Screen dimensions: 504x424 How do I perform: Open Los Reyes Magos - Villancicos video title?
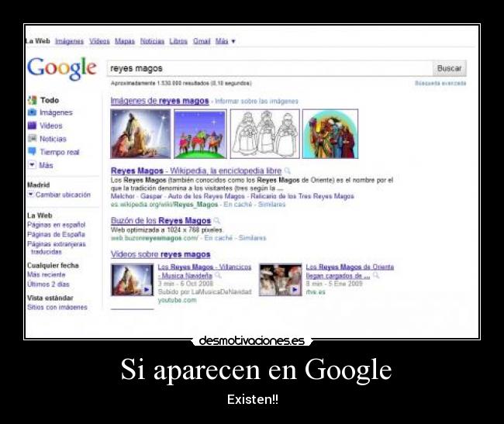pyautogui.click(x=205, y=271)
